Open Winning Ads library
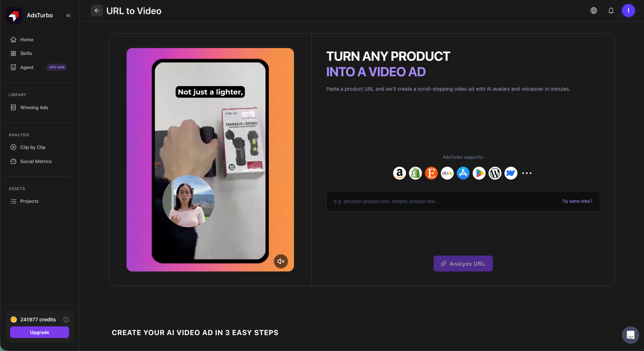Screen dimensions: 644x351 pos(34,107)
